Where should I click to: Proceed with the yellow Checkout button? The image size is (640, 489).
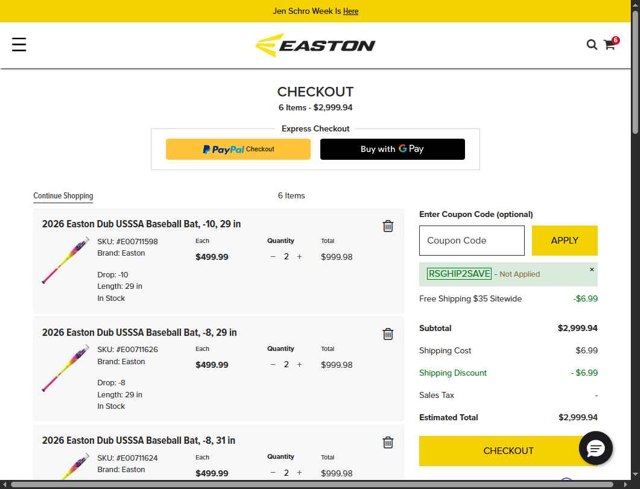click(508, 451)
